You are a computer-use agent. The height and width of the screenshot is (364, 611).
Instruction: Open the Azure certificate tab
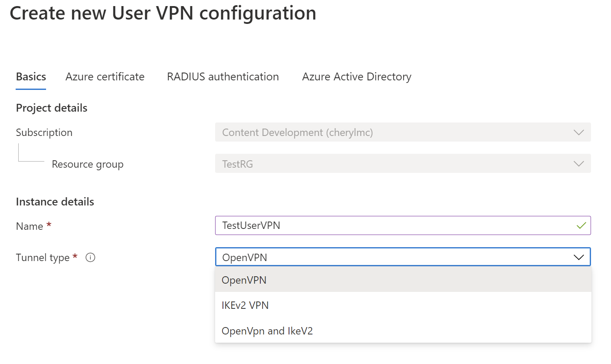tap(105, 77)
